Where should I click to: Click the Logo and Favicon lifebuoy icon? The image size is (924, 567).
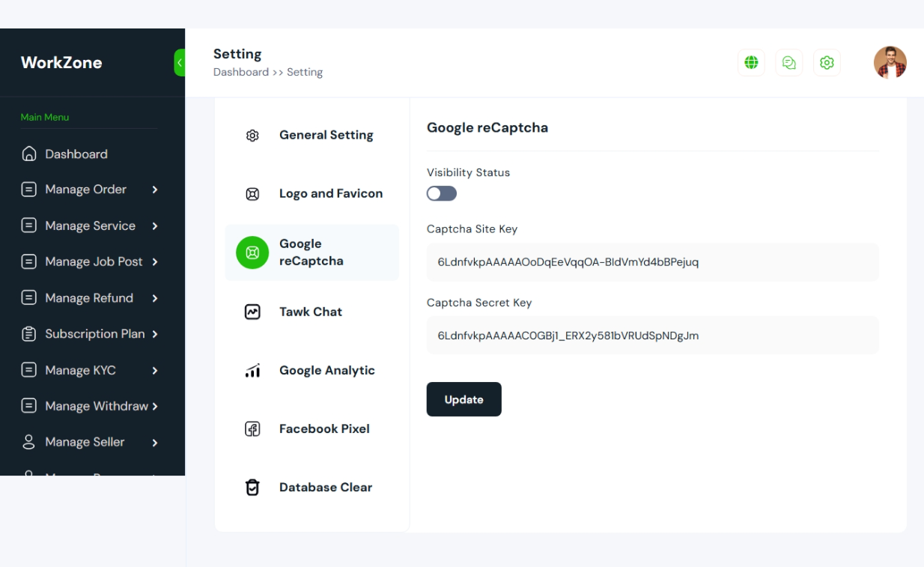click(x=252, y=194)
